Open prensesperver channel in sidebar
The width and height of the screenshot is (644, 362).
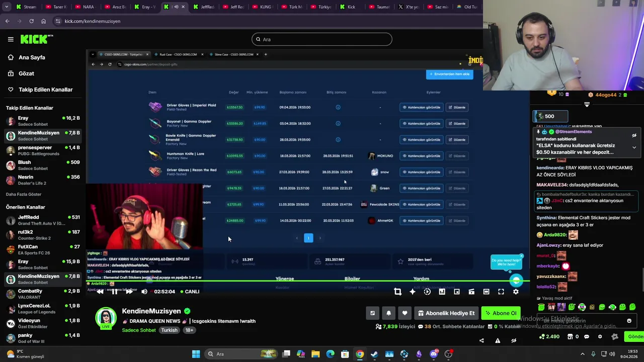(44, 150)
